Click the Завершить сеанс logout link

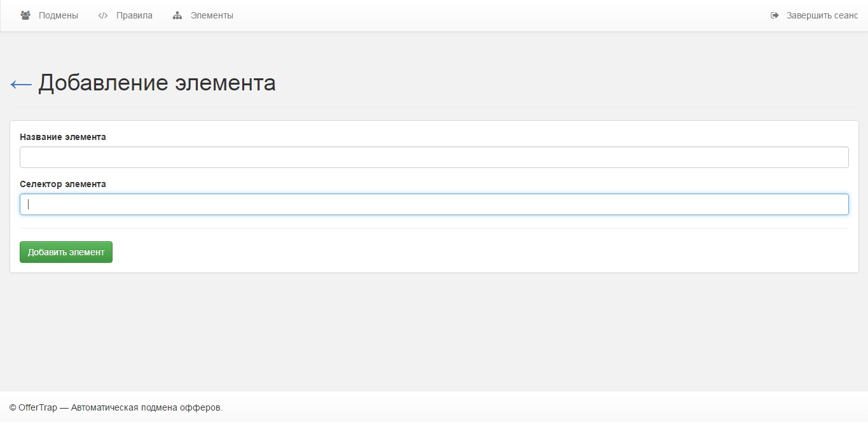822,15
